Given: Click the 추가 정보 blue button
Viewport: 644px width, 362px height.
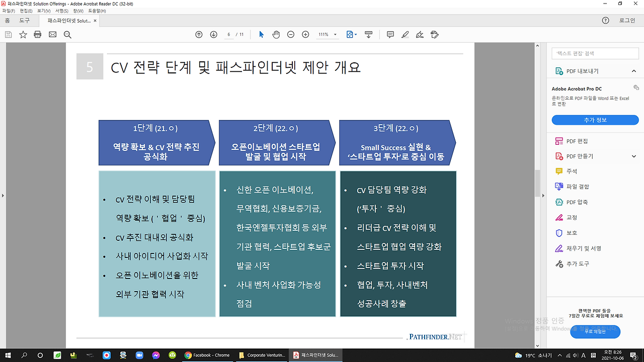Looking at the screenshot, I should coord(595,120).
